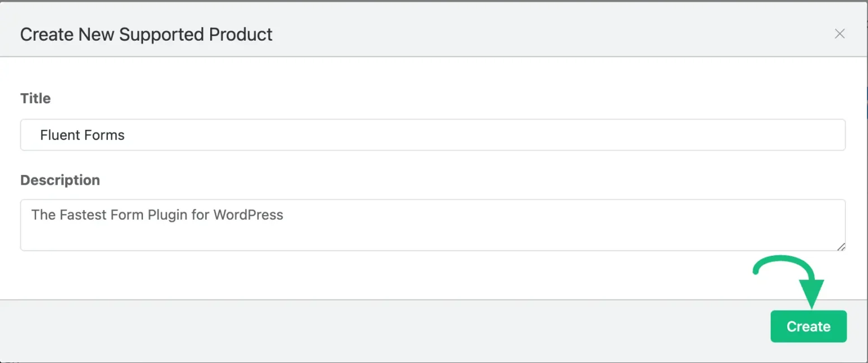
Task: Click at the end of Fluent Forms text
Action: click(x=125, y=135)
